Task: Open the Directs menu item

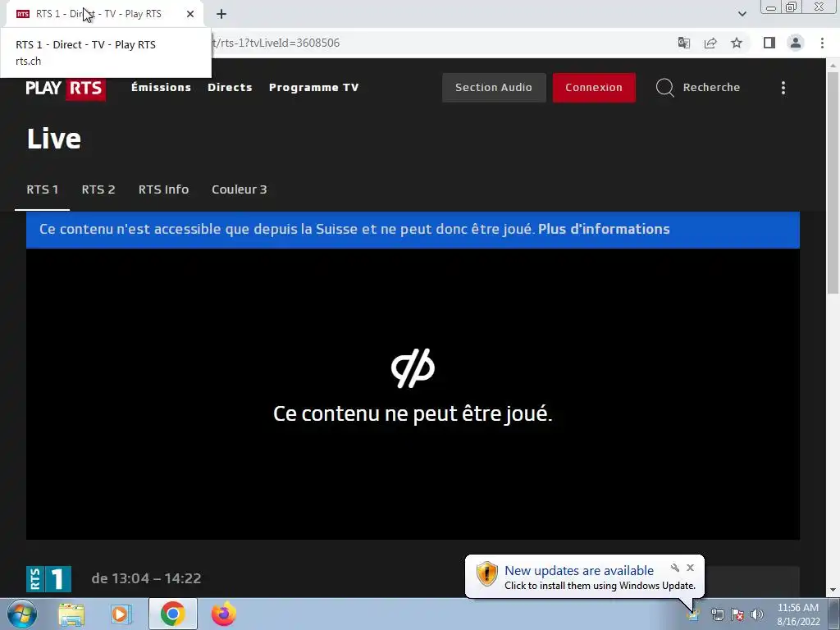Action: coord(230,87)
